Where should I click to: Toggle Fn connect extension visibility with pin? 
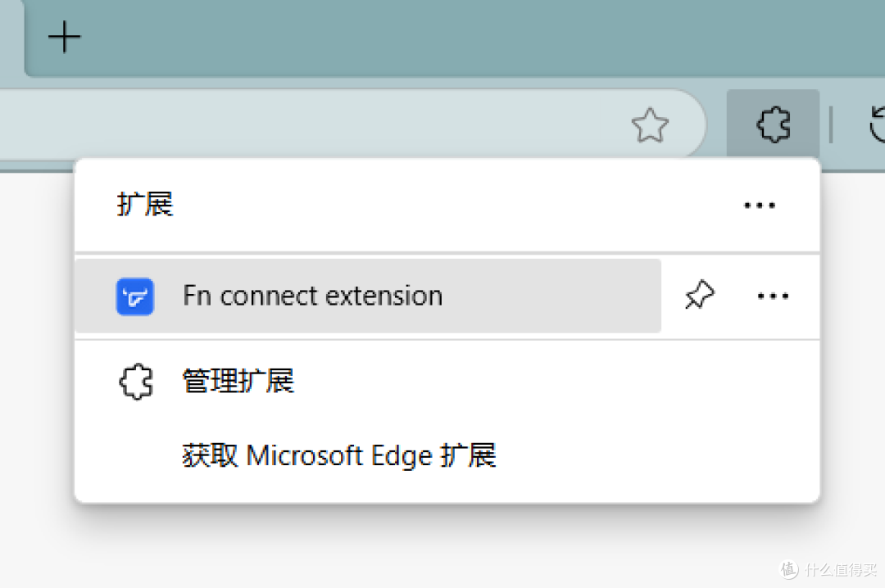[699, 296]
